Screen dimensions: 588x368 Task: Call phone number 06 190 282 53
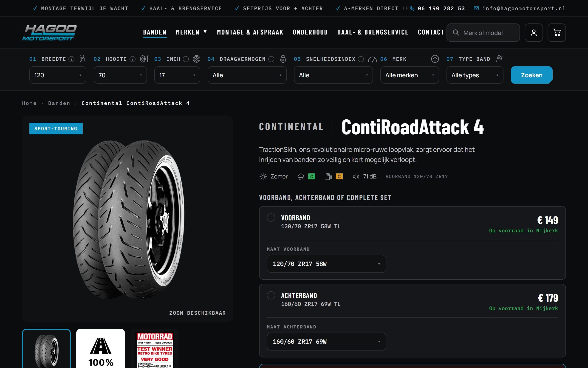pos(441,8)
